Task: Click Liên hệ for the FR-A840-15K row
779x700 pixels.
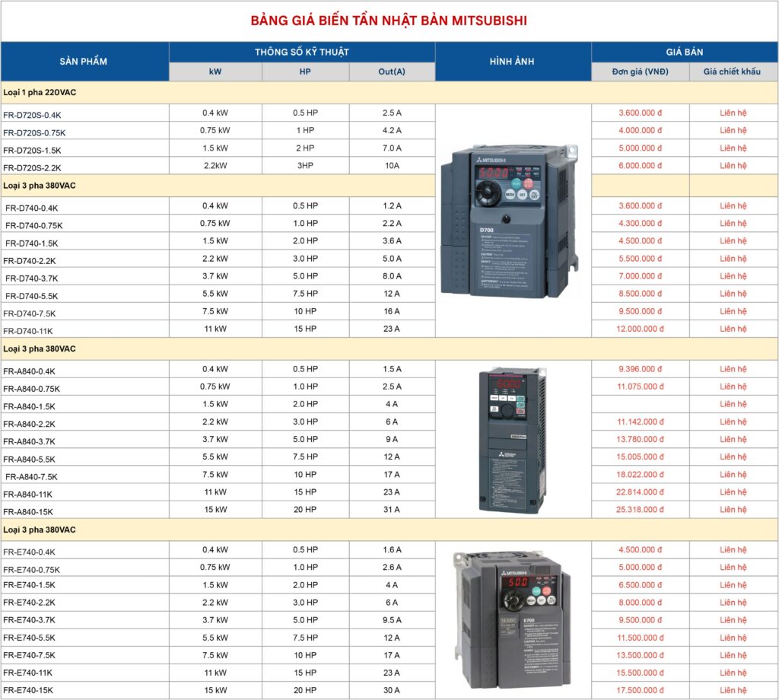Action: pyautogui.click(x=733, y=510)
